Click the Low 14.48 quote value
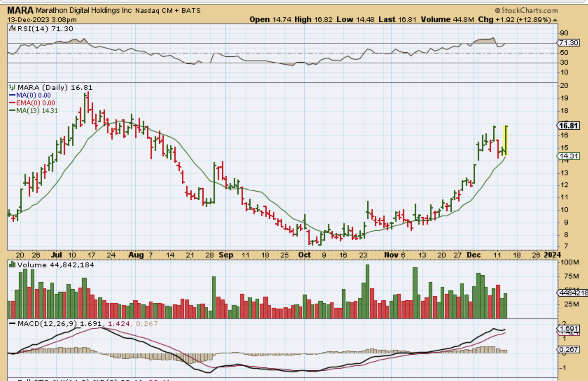 (355, 20)
